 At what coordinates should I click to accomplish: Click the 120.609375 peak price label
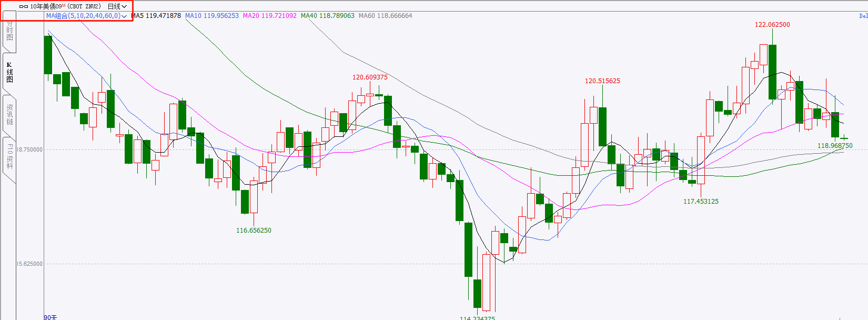370,77
